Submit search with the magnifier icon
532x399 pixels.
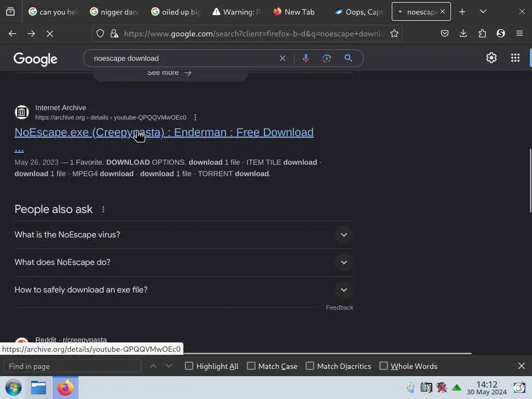click(348, 58)
